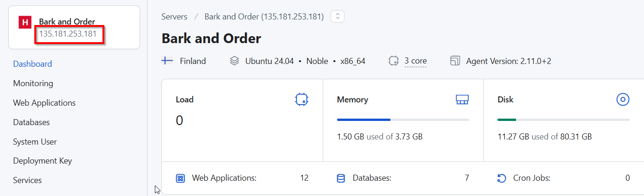644x196 pixels.
Task: Click the Disk circle icon
Action: pyautogui.click(x=623, y=99)
